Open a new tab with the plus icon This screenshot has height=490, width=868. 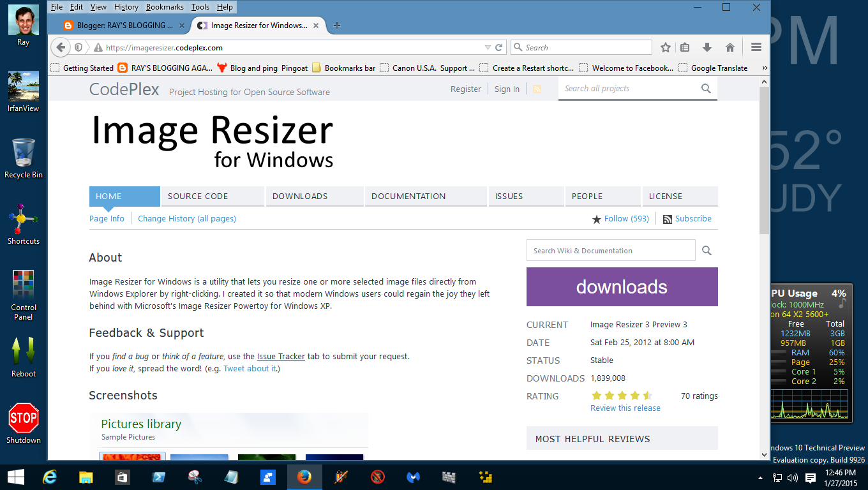337,26
